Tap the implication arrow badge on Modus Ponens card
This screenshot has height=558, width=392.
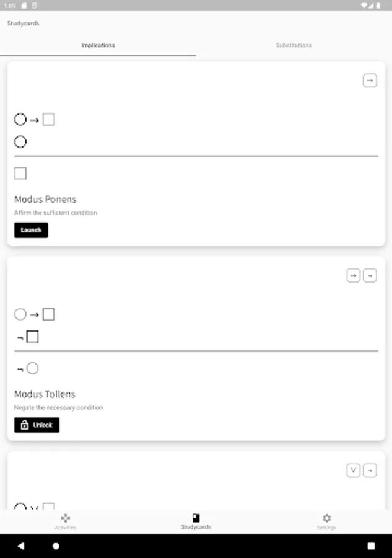tap(370, 81)
